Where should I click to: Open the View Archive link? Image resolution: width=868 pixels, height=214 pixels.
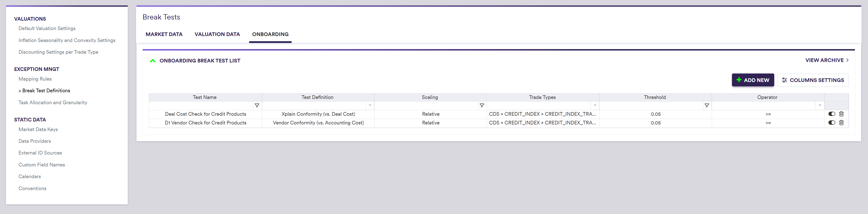coord(827,60)
